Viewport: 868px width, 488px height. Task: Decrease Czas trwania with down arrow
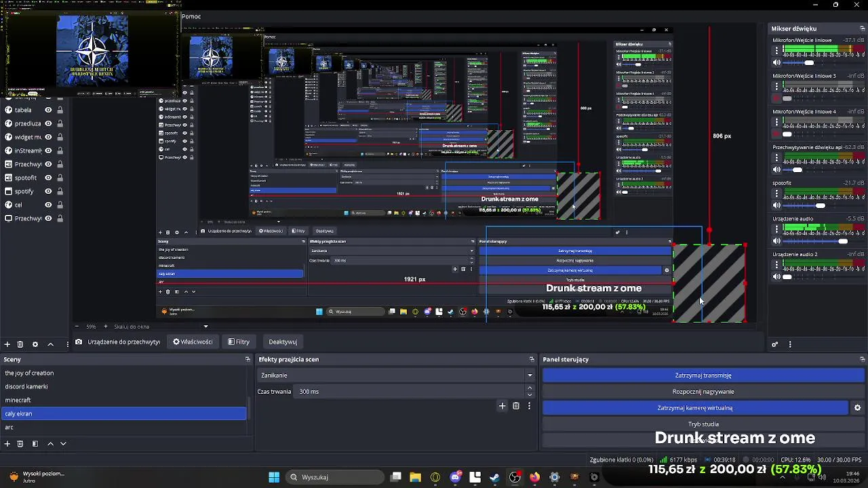[530, 394]
